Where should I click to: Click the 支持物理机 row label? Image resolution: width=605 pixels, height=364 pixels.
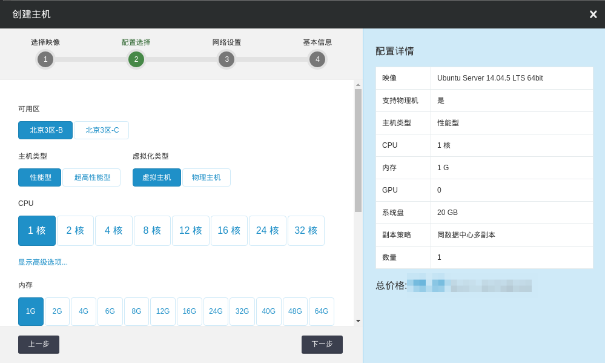coord(400,101)
